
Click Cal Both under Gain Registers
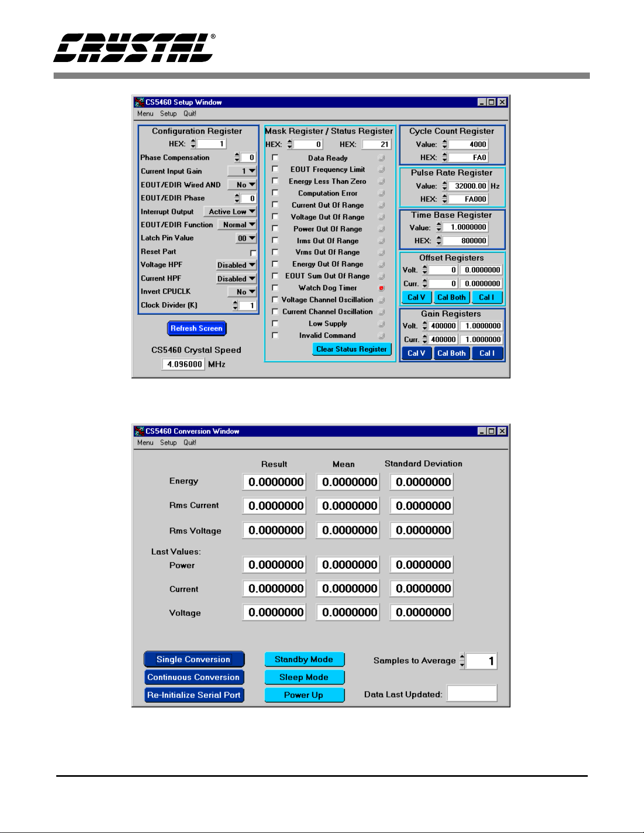[452, 354]
